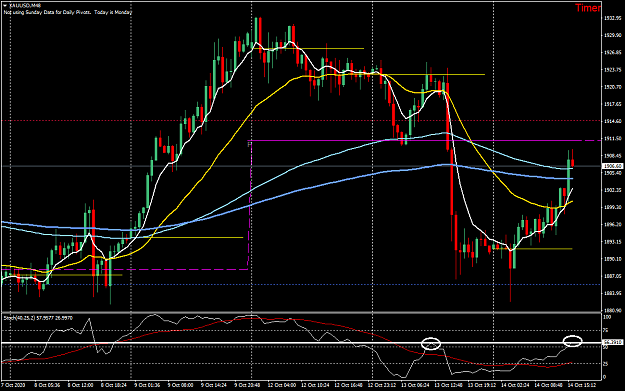Open the chart menu triangle beside XAUUSD
Viewport: 625px width, 391px height.
[5, 6]
